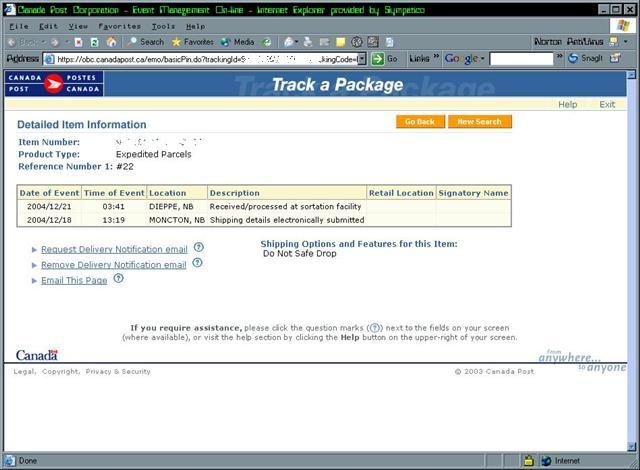Open the Favorites star button
This screenshot has width=640, height=470.
coord(193,42)
